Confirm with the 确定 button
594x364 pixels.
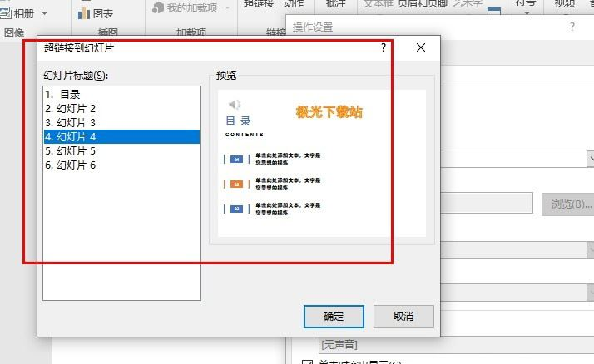point(334,317)
